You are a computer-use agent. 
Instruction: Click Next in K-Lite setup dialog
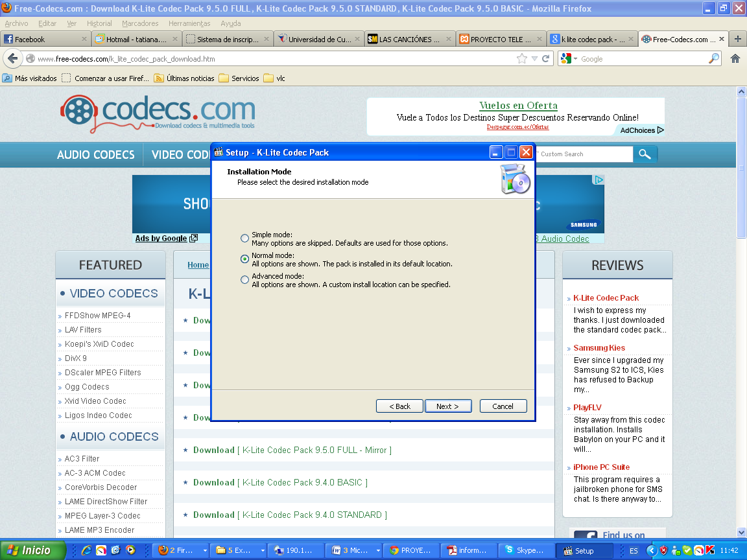tap(448, 406)
